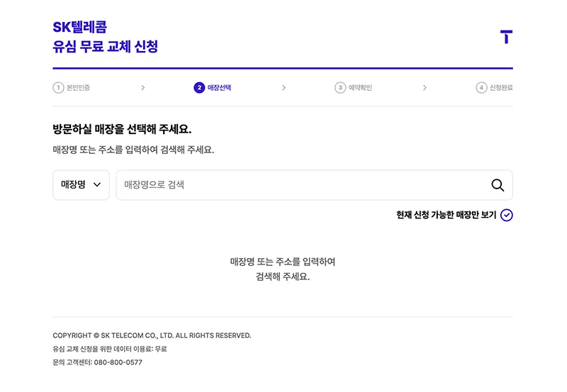
Task: Select step 4 신청완료
Action: [494, 87]
